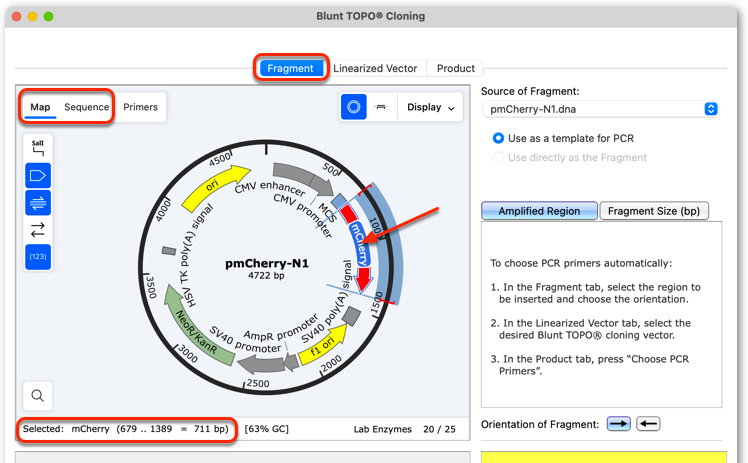Image resolution: width=748 pixels, height=463 pixels.
Task: Select the MCS feature label
Action: tap(327, 212)
